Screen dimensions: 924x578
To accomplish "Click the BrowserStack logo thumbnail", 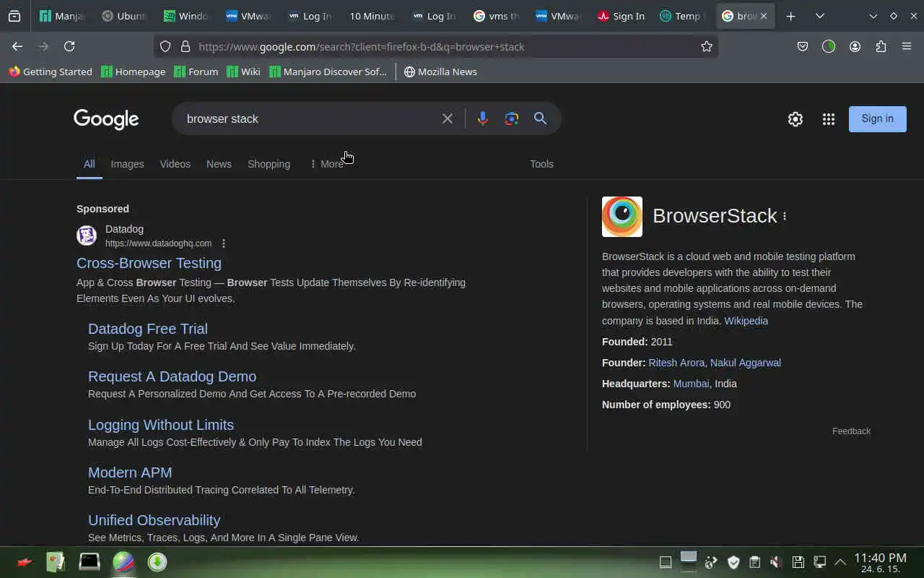I will click(622, 217).
